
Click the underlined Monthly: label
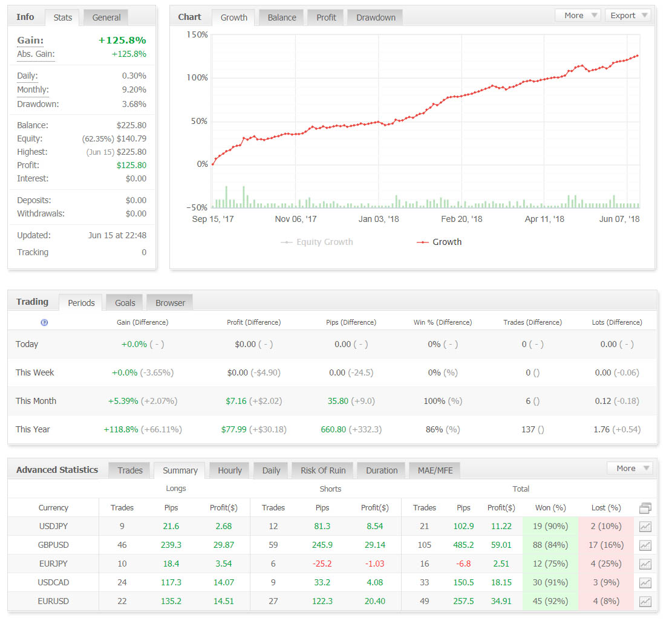33,90
